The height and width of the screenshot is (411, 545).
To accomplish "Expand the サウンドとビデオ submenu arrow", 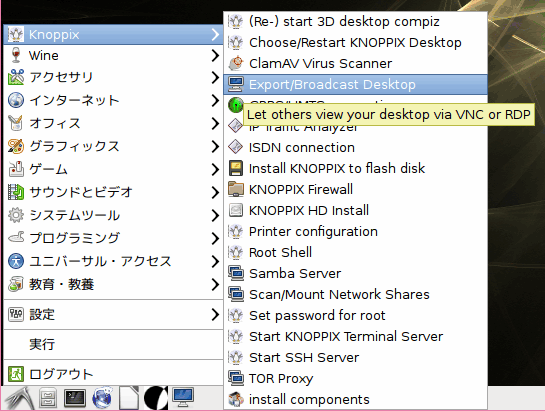I will tap(215, 192).
